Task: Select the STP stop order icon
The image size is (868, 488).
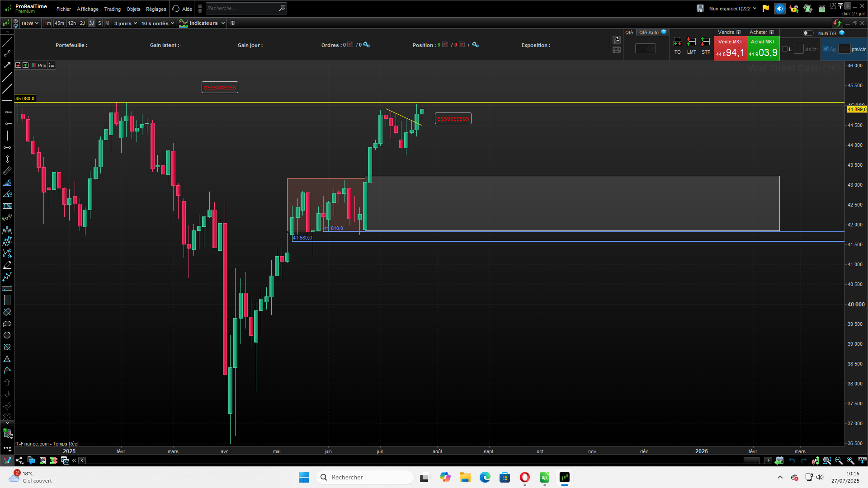Action: pyautogui.click(x=705, y=42)
